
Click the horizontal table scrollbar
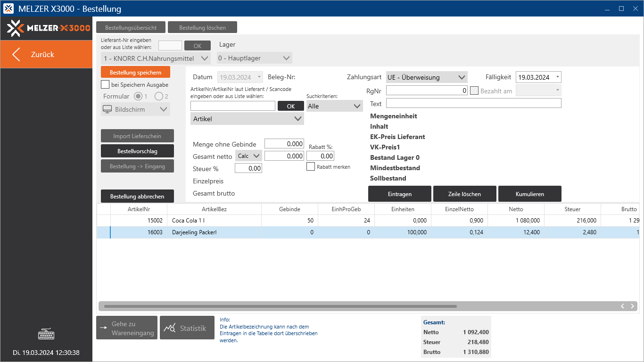point(280,306)
